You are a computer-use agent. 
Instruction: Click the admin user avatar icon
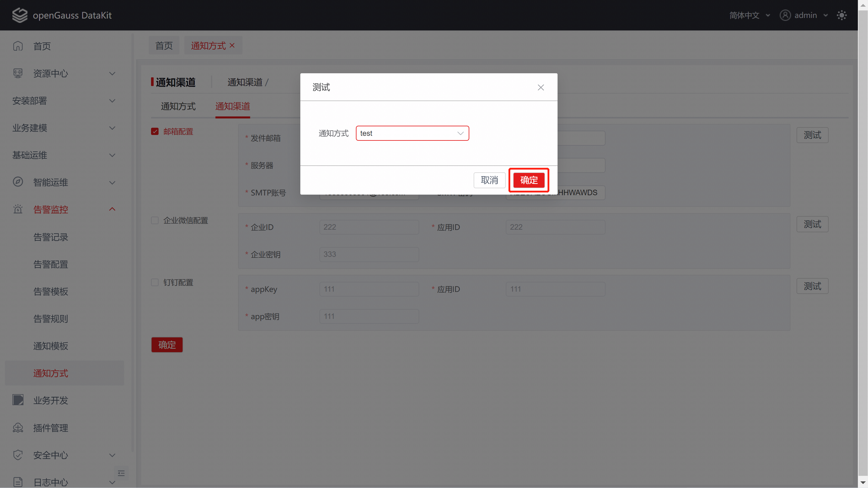785,15
